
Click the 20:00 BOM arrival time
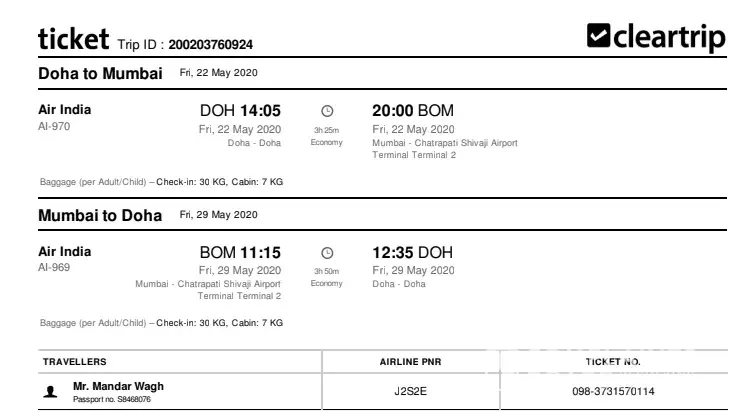(414, 110)
